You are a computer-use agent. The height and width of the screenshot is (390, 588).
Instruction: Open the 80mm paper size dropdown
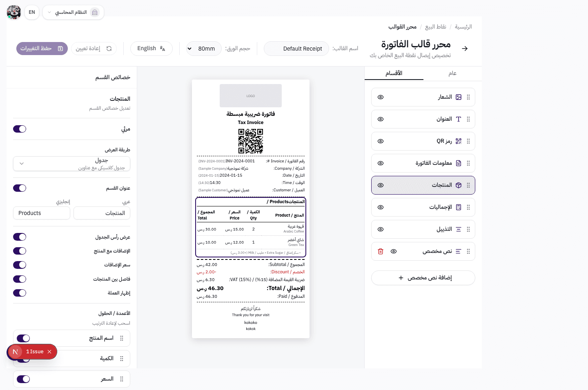[203, 49]
